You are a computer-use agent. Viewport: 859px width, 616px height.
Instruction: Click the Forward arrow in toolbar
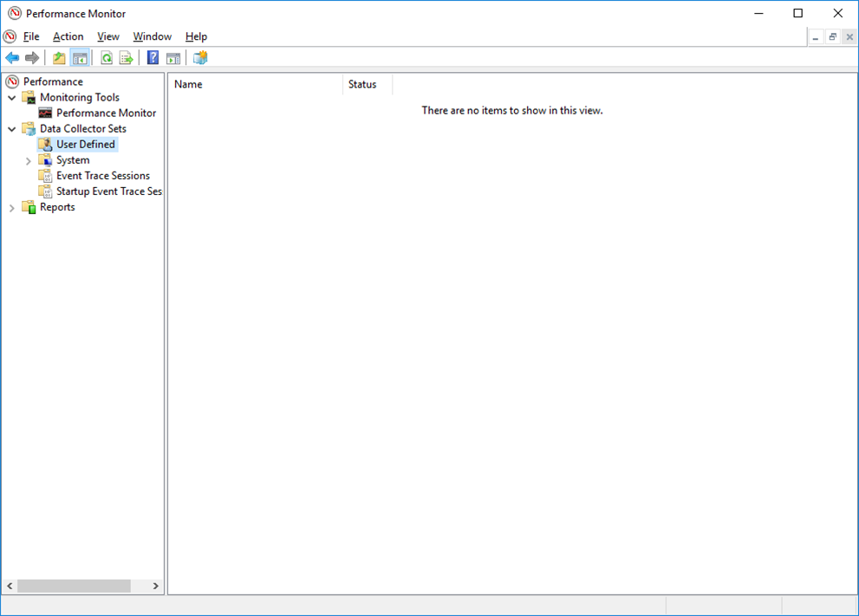[x=32, y=57]
